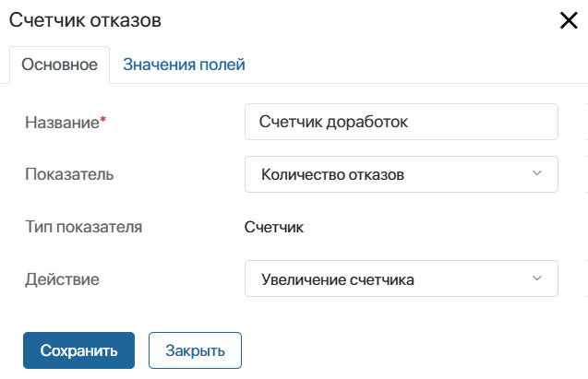Click the red required asterisk by Название
Viewport: 588px width, 379px height.
[x=103, y=120]
